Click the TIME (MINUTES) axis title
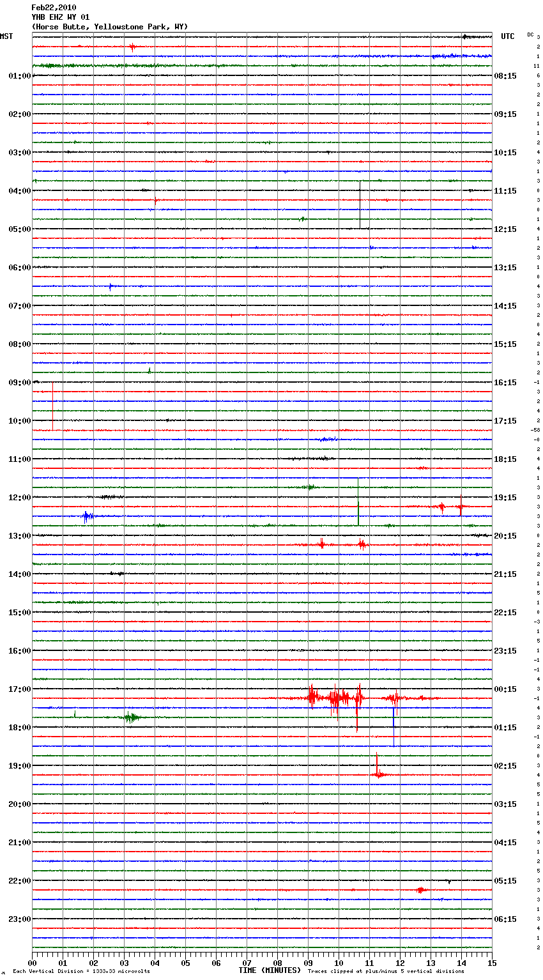The image size is (543, 980). coord(270,970)
